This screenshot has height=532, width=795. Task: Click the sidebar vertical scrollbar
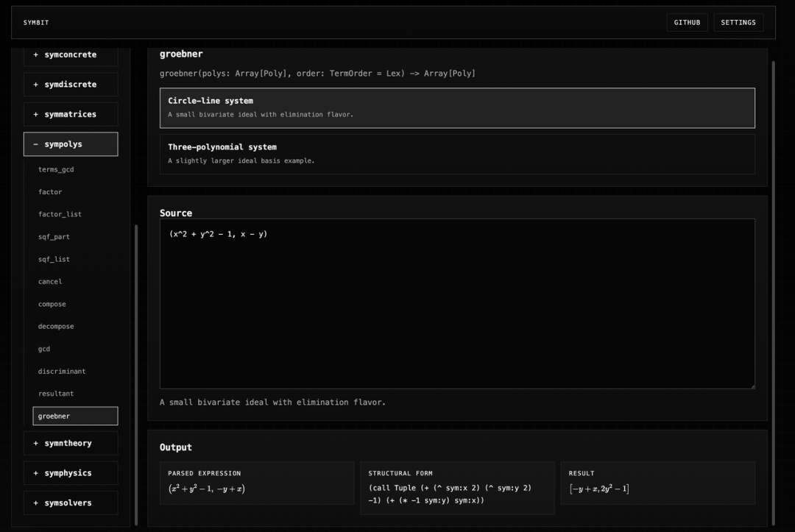tap(136, 375)
